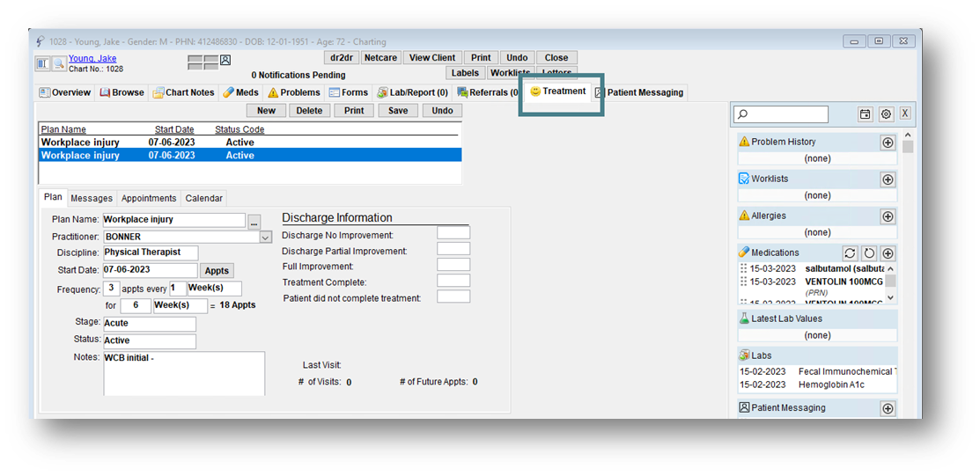Click the Treatment Complete box

453,281
